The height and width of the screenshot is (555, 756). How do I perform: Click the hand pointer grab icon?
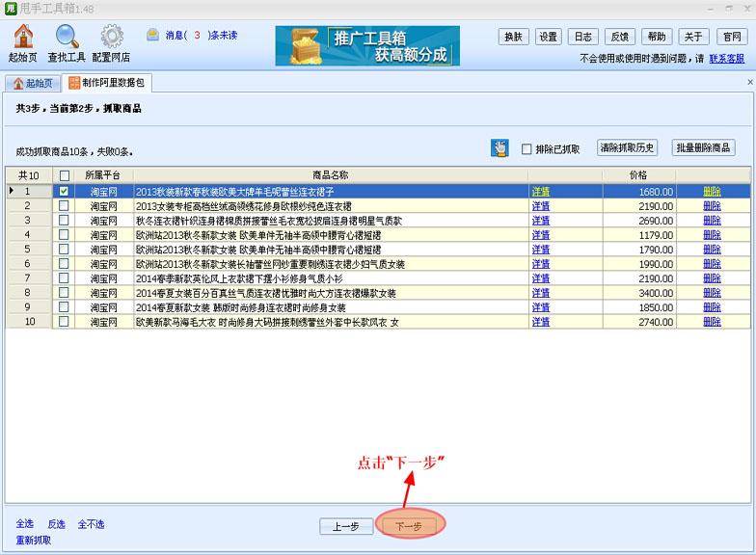point(499,147)
